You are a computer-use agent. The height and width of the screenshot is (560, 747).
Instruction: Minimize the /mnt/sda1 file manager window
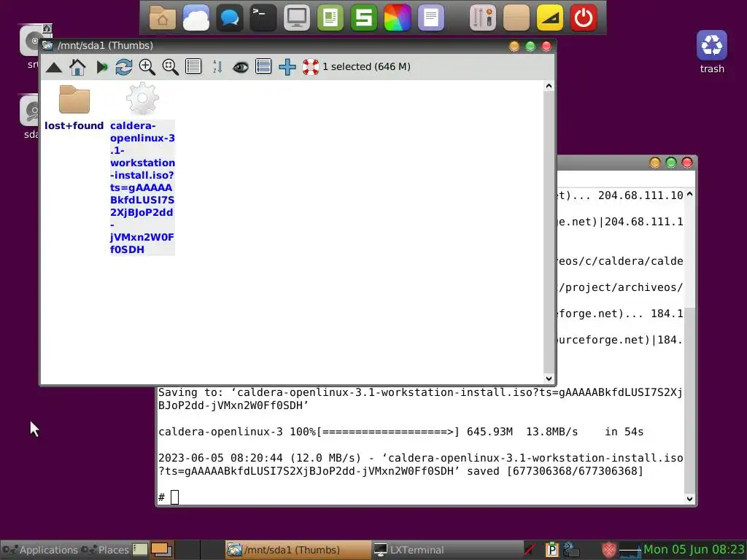point(514,46)
